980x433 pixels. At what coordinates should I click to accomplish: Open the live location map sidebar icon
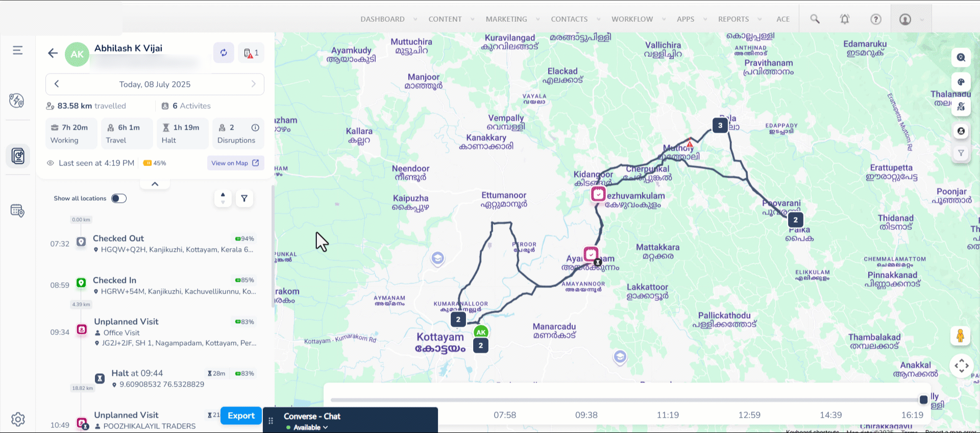[17, 101]
